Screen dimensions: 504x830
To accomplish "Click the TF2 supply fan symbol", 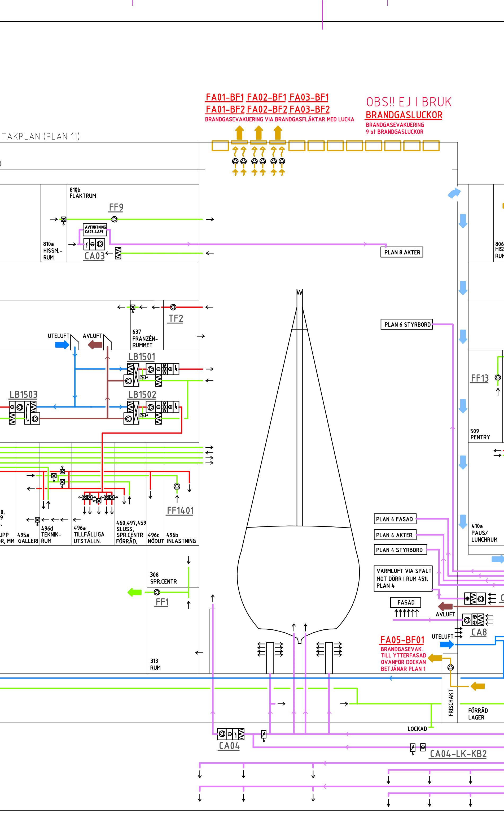I will tap(173, 307).
